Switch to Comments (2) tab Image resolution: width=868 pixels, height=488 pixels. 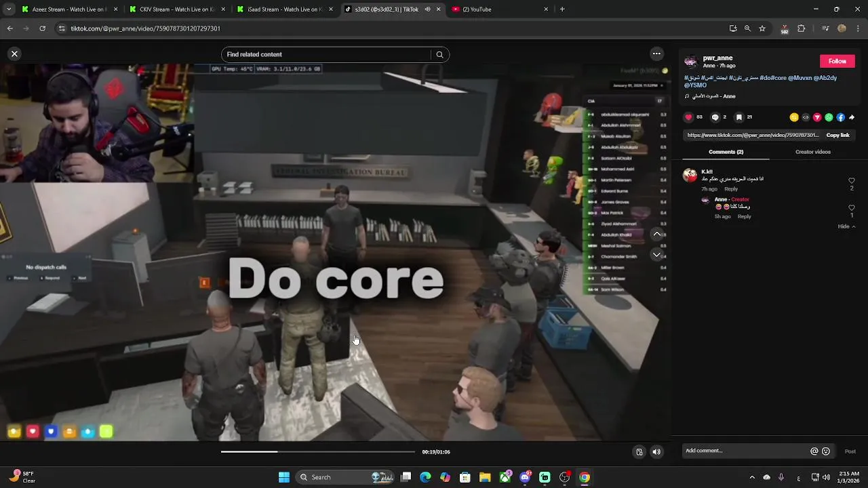tap(726, 152)
